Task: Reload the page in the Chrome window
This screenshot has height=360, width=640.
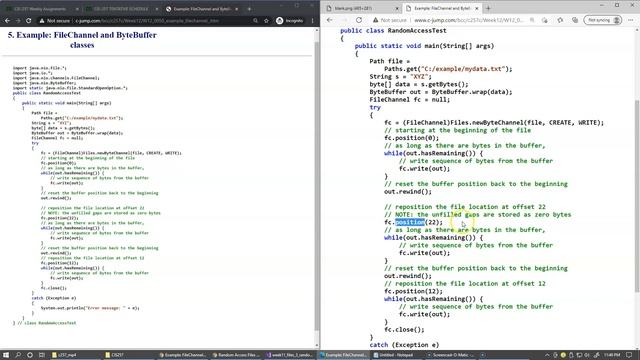Action: pos(29,20)
